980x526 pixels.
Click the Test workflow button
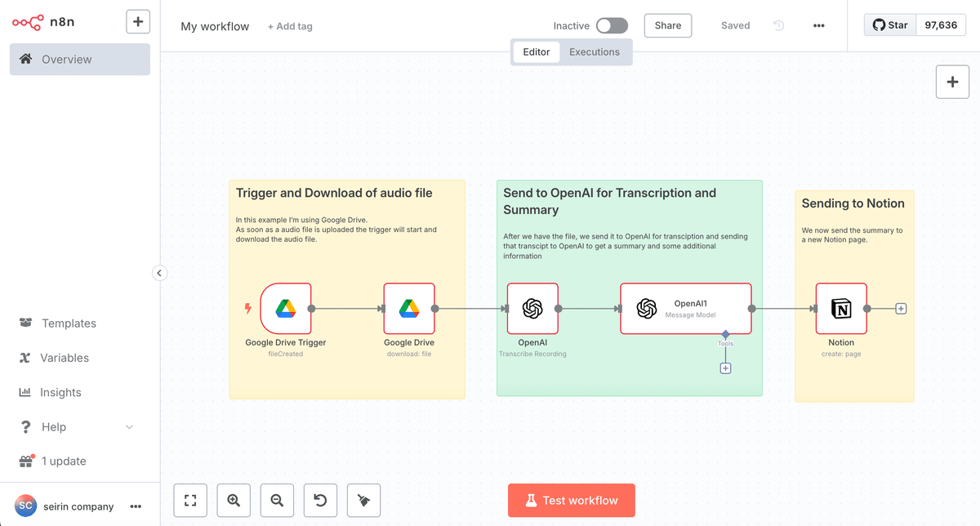click(x=572, y=500)
